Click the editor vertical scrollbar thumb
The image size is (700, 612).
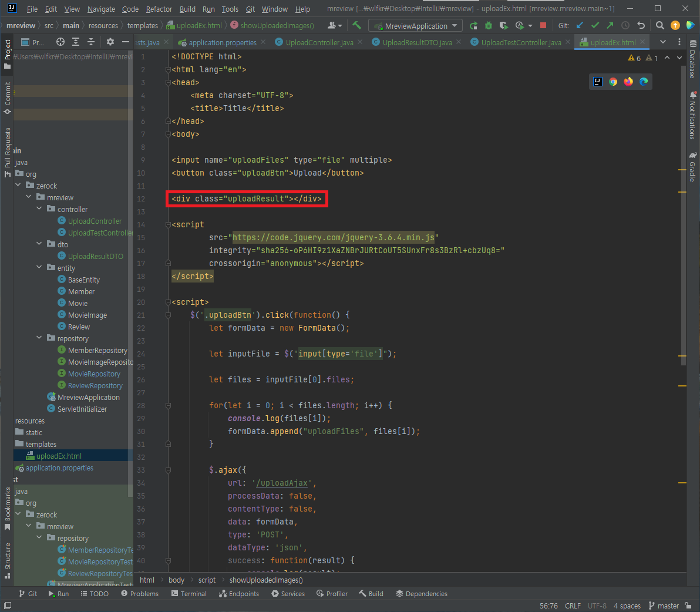tap(684, 217)
